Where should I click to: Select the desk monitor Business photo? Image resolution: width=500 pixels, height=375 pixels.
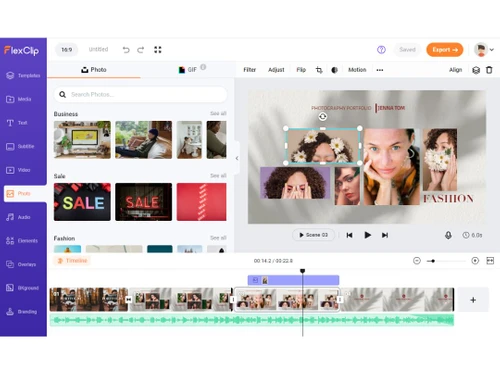(82, 140)
